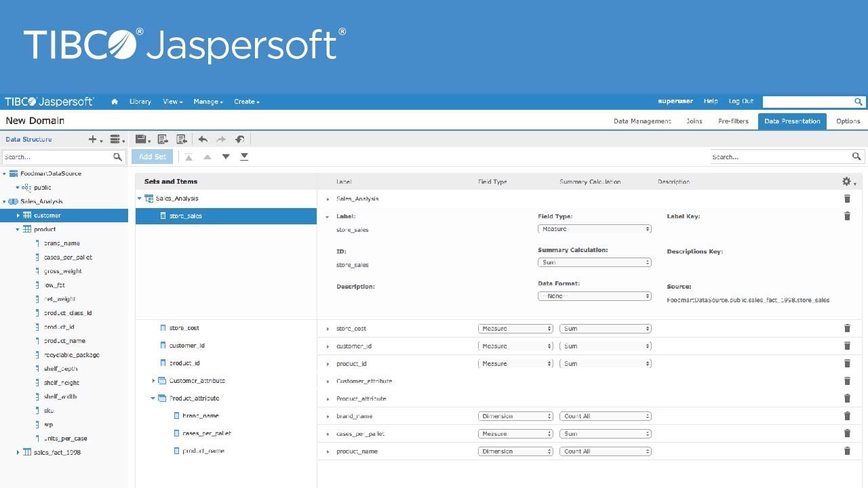Select product_class_id field in tree
The height and width of the screenshot is (488, 868).
pos(68,313)
